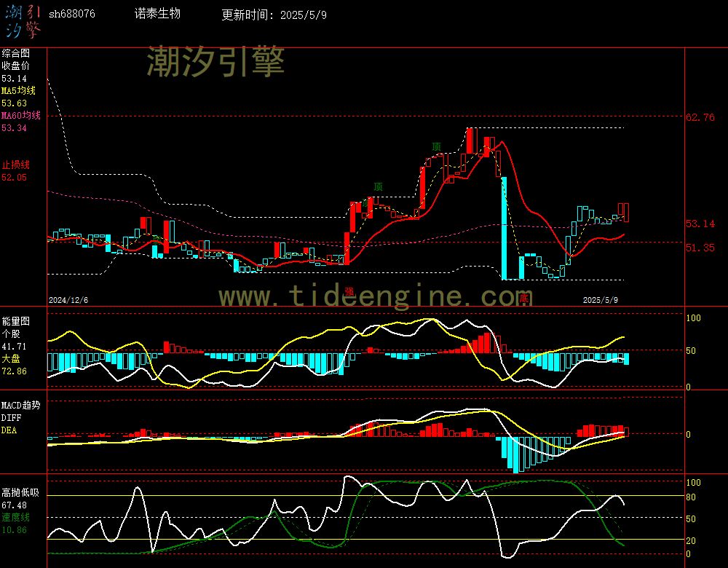Image resolution: width=728 pixels, height=568 pixels.
Task: Click the red 强 marker on the chart
Action: click(x=349, y=292)
